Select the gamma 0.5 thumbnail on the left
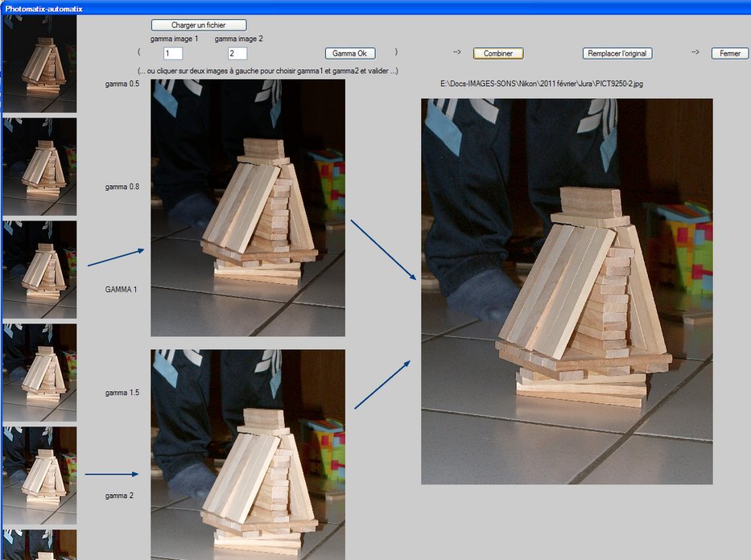This screenshot has width=751, height=560. point(39,64)
